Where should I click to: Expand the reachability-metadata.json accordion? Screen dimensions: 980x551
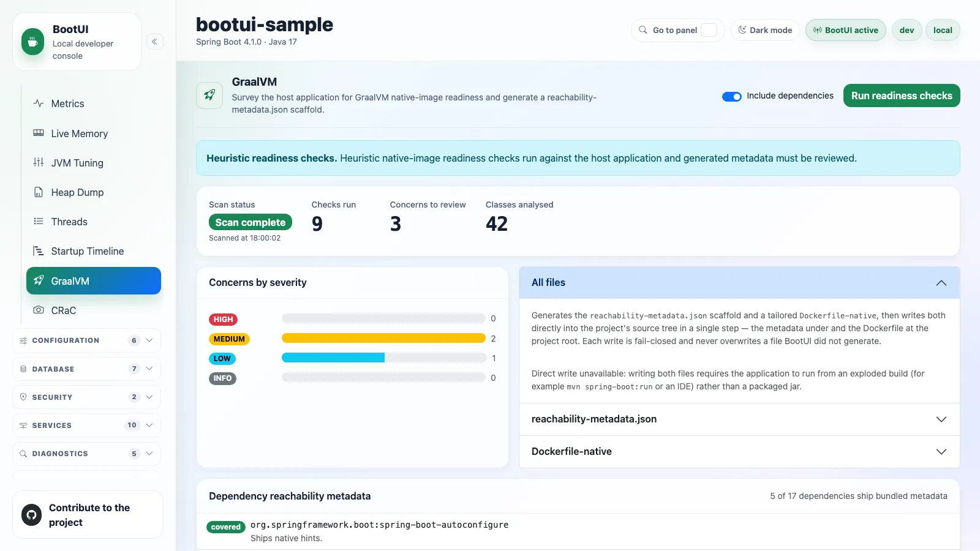(x=739, y=419)
